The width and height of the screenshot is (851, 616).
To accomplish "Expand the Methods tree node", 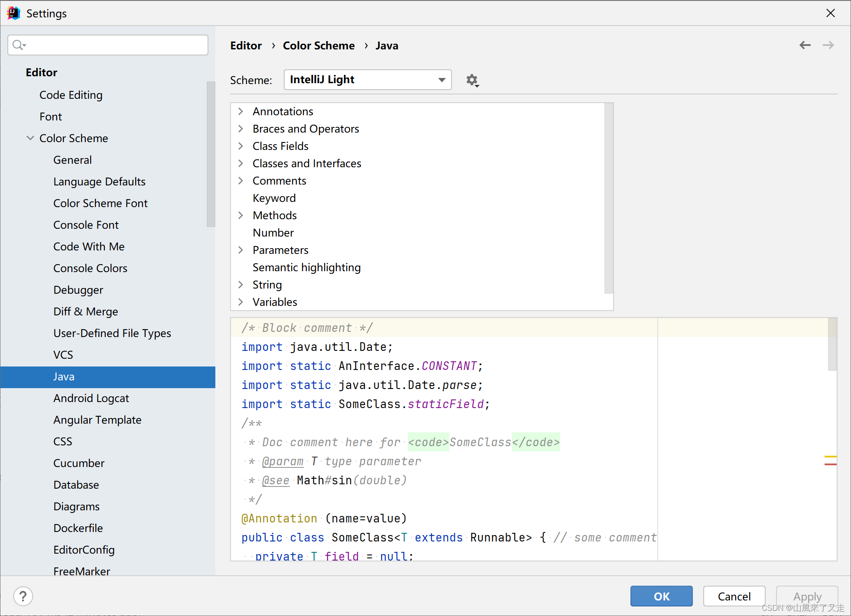I will coord(241,215).
